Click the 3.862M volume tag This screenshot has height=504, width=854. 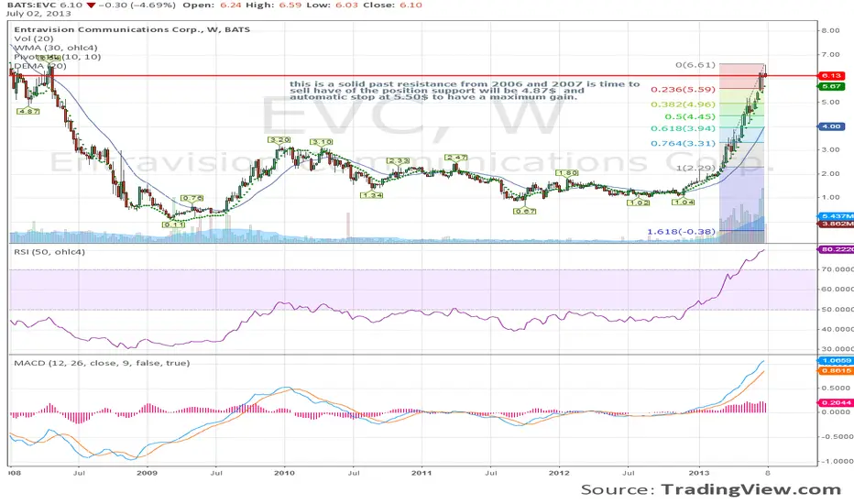(x=836, y=224)
